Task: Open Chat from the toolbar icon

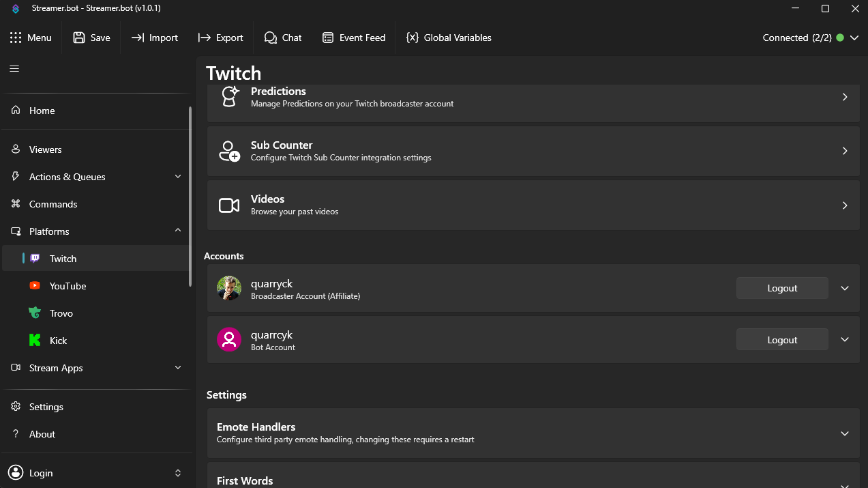Action: pos(271,38)
